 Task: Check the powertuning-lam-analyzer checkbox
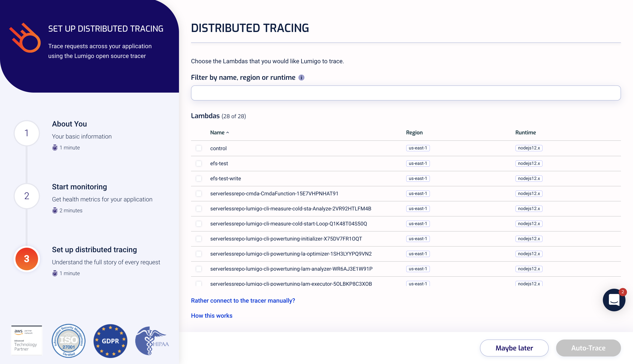coord(199,269)
